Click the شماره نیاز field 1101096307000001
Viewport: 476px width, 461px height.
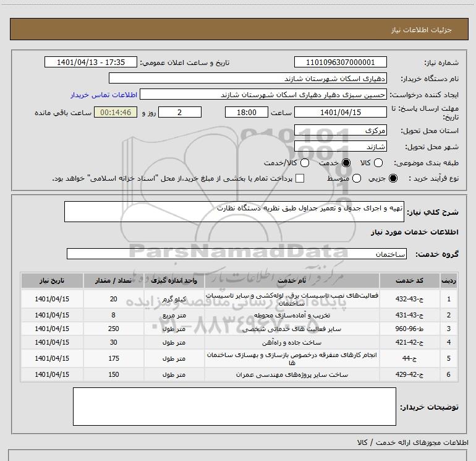tap(340, 62)
